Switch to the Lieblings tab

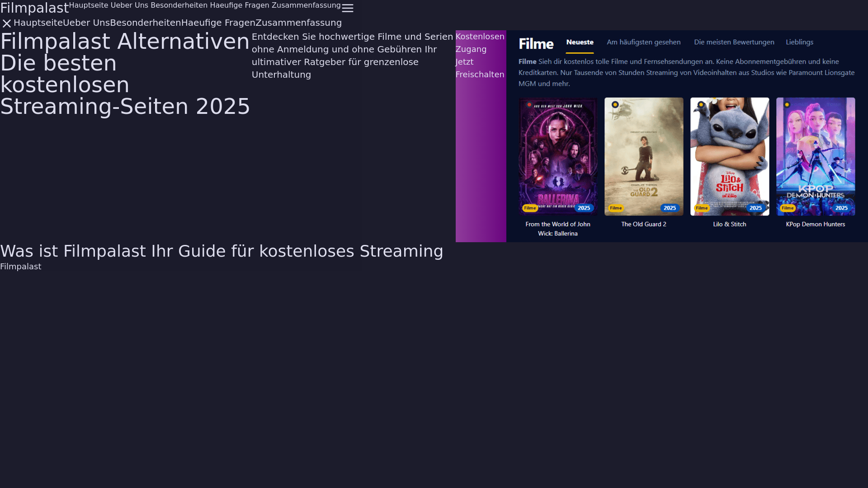(x=799, y=42)
